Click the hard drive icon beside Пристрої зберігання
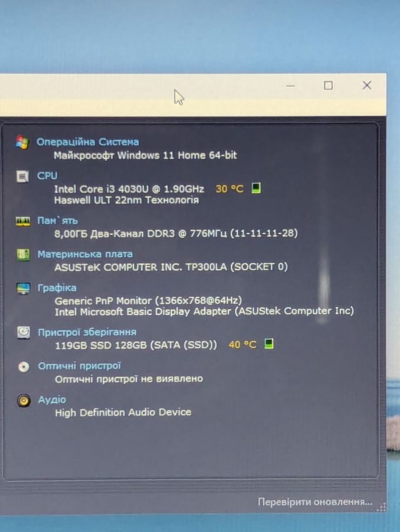Image resolution: width=400 pixels, height=532 pixels. pyautogui.click(x=24, y=333)
